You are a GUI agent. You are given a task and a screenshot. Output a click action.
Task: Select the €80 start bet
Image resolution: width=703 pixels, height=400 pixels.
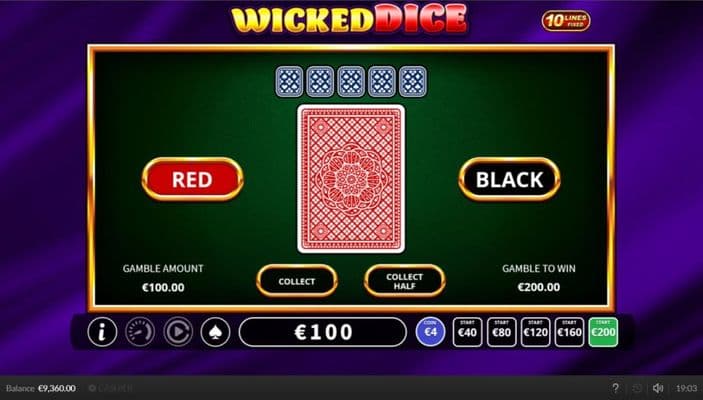(x=502, y=332)
